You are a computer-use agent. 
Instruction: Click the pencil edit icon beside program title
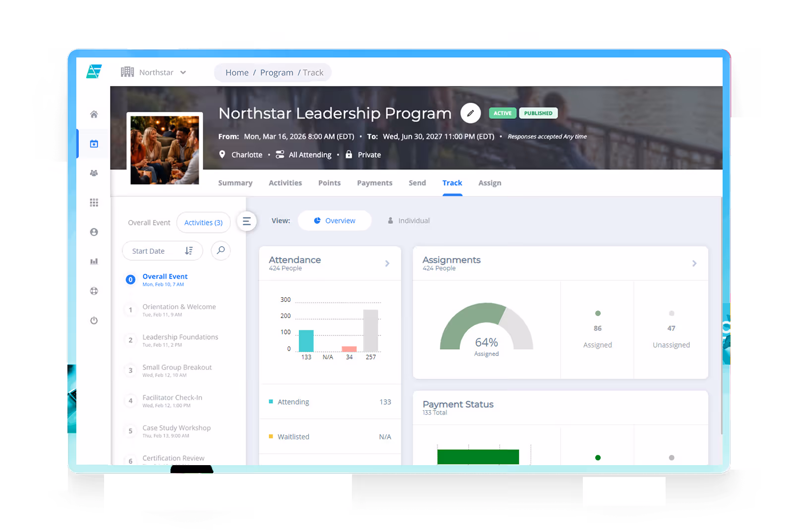[x=470, y=113]
